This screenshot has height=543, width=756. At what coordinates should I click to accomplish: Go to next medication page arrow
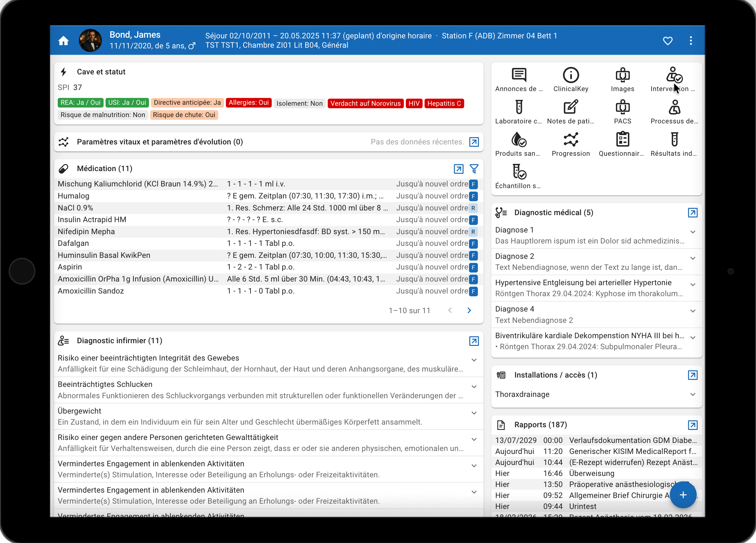click(x=469, y=311)
